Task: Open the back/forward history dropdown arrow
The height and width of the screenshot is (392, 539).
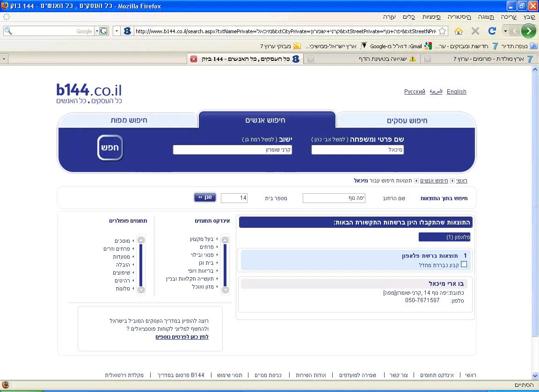Action: coord(505,31)
